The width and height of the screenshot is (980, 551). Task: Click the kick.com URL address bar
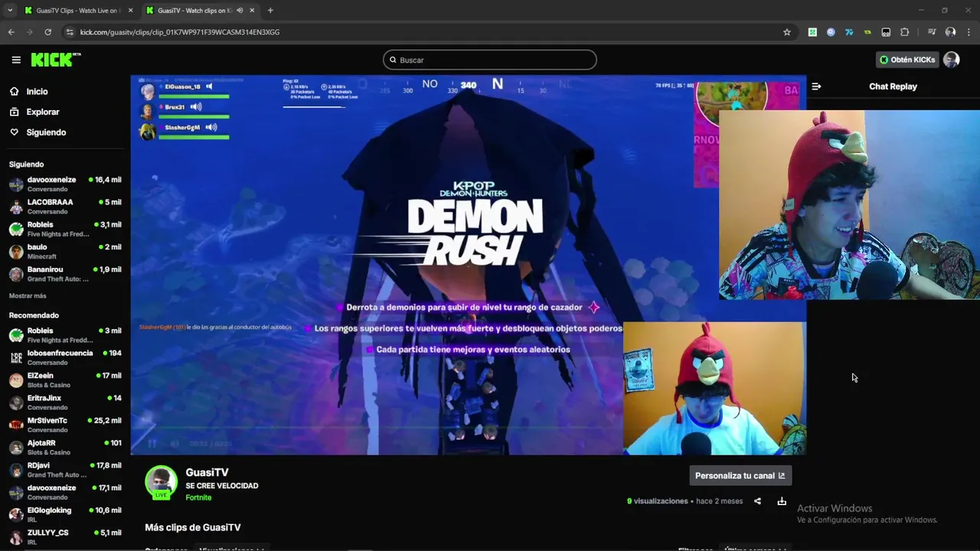[429, 32]
